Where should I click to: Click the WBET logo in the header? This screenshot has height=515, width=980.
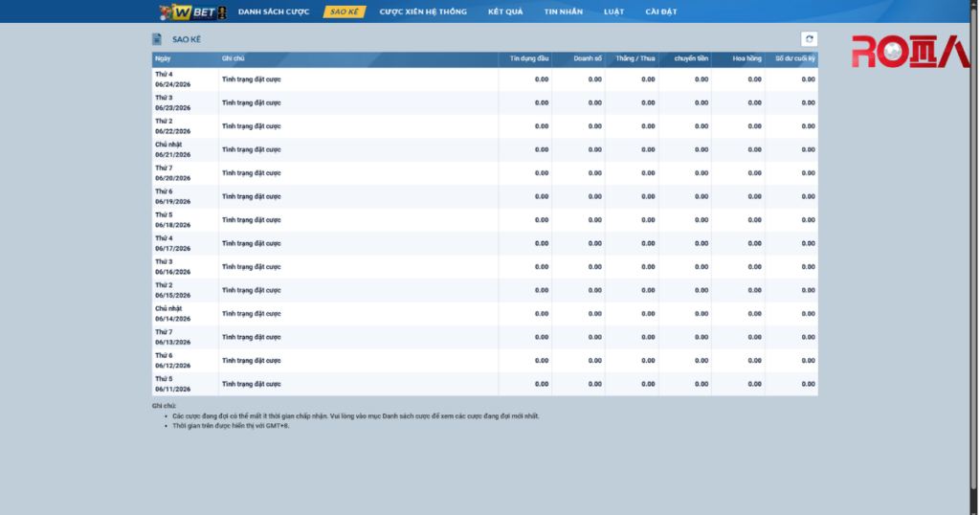point(192,11)
